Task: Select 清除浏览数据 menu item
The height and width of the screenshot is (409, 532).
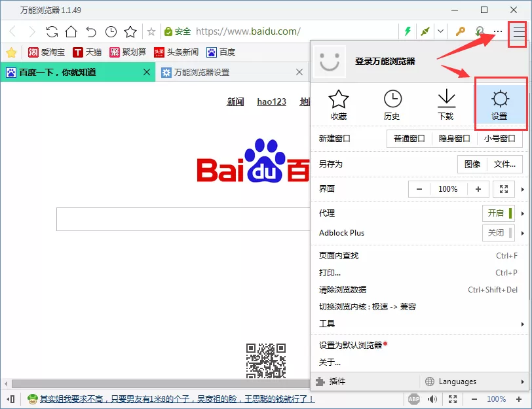Action: 420,290
